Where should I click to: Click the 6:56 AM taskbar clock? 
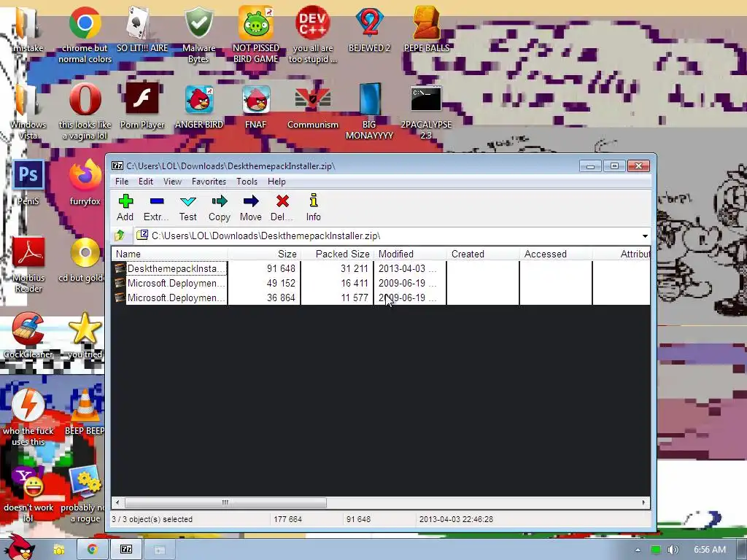pos(709,550)
